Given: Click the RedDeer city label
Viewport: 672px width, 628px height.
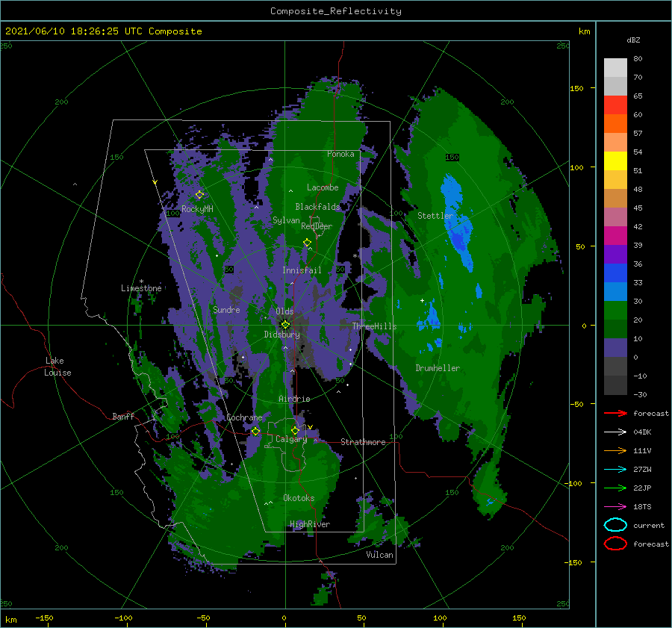Looking at the screenshot, I should 317,226.
